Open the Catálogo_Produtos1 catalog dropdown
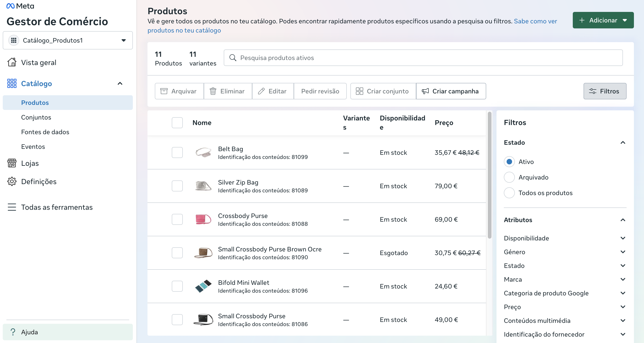The image size is (644, 343). click(x=68, y=40)
